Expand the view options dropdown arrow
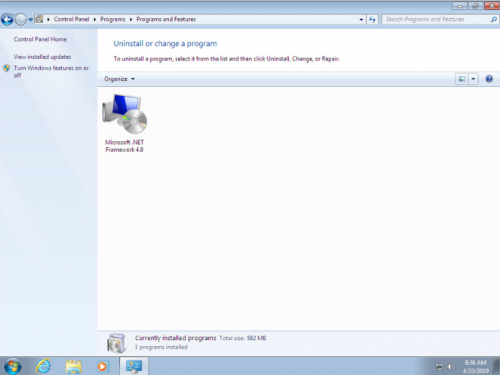 (473, 79)
